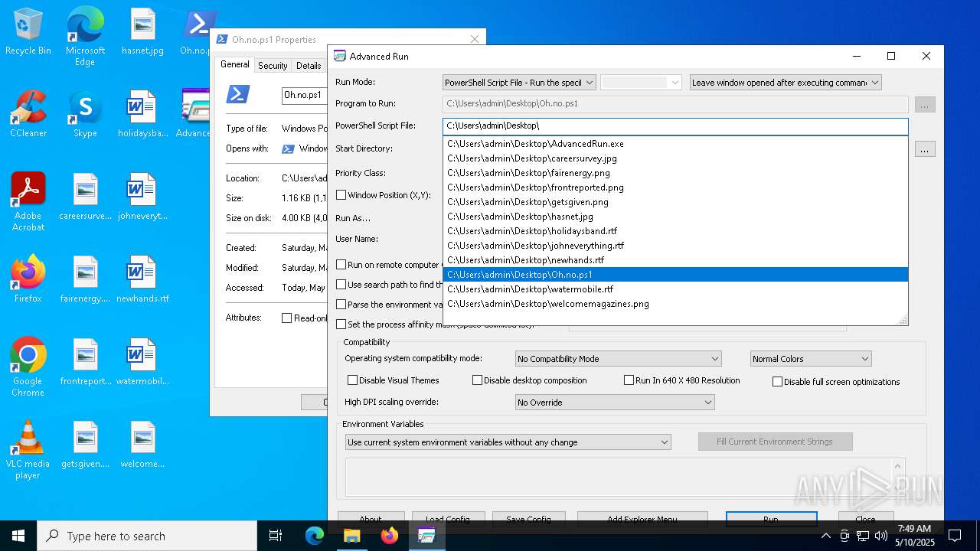The image size is (980, 551).
Task: Click the taskbar search box
Action: pos(147,536)
